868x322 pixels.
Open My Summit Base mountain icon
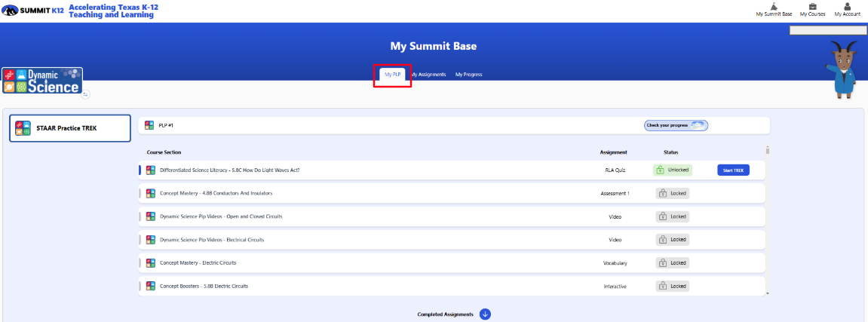pos(773,6)
